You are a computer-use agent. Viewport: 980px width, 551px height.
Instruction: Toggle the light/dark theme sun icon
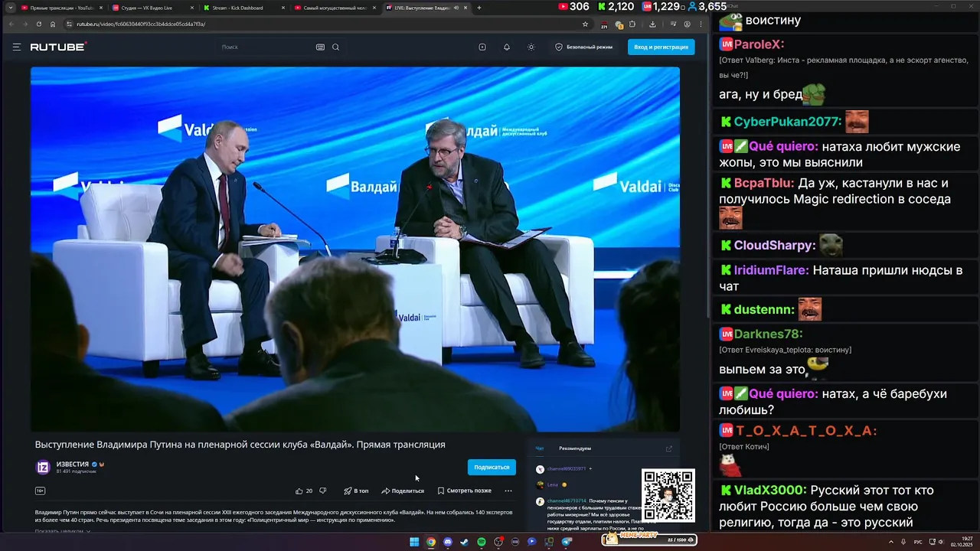coord(531,47)
